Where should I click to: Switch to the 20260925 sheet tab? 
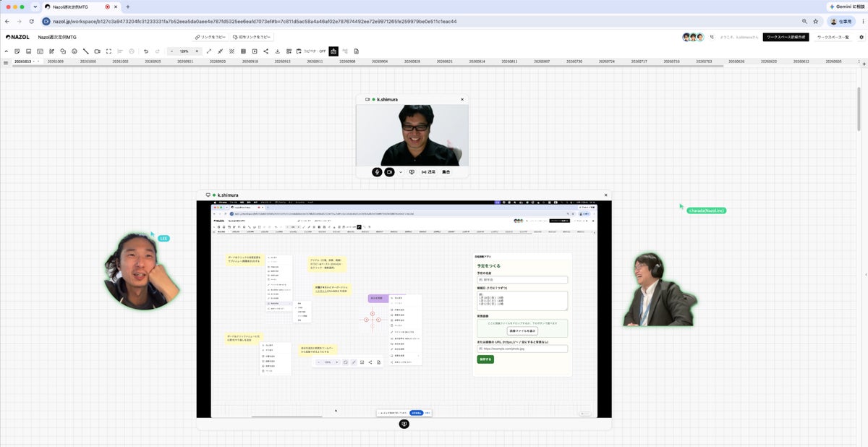[153, 61]
